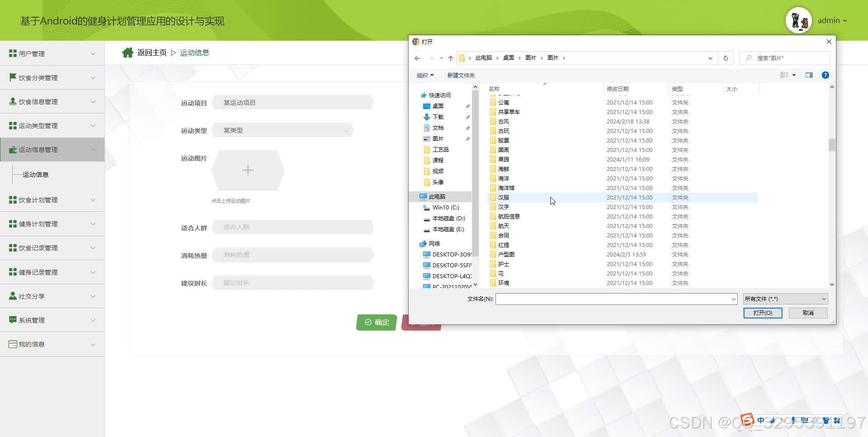Click the Win10 (C:) drive icon

(426, 207)
